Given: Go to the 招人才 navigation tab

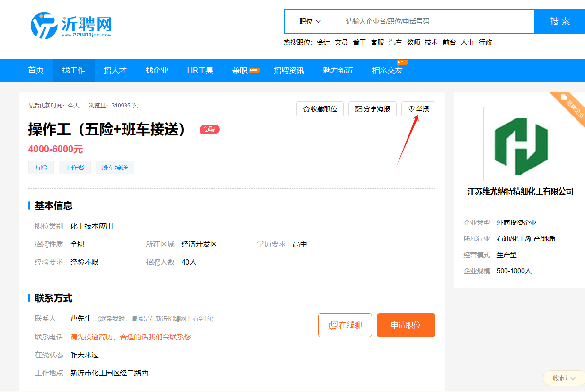Looking at the screenshot, I should [x=115, y=71].
